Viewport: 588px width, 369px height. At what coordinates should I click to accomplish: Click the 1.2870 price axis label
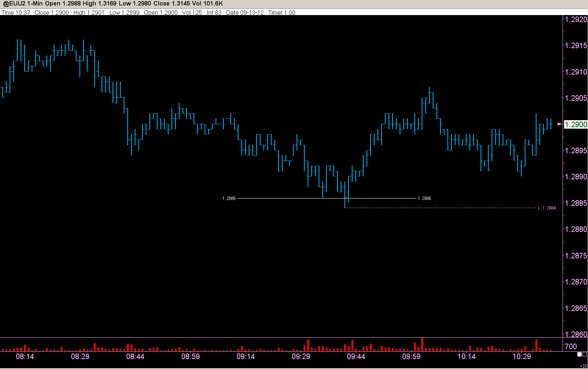(576, 282)
